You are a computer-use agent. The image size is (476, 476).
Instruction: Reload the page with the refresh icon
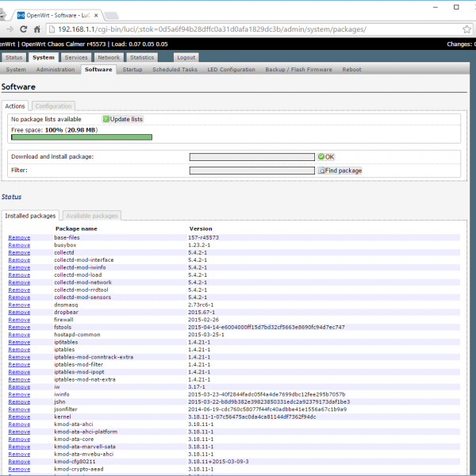point(25,29)
